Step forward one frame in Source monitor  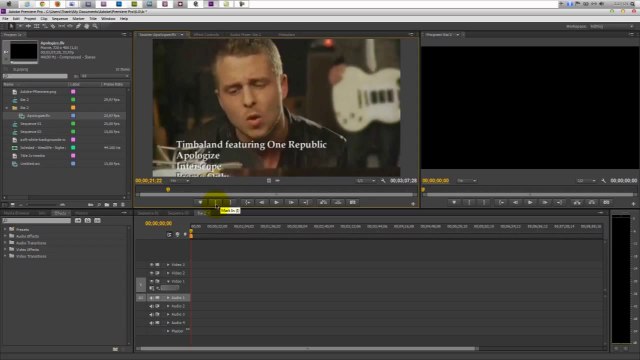[291, 202]
